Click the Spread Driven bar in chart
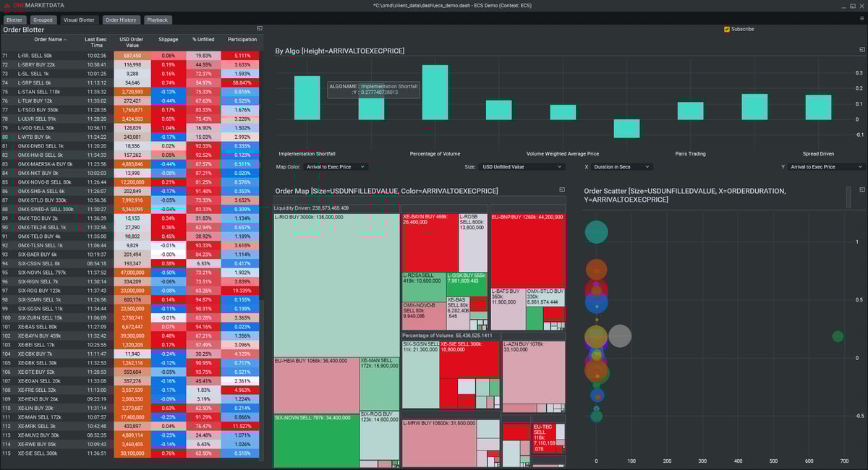This screenshot has width=868, height=470. point(818,107)
